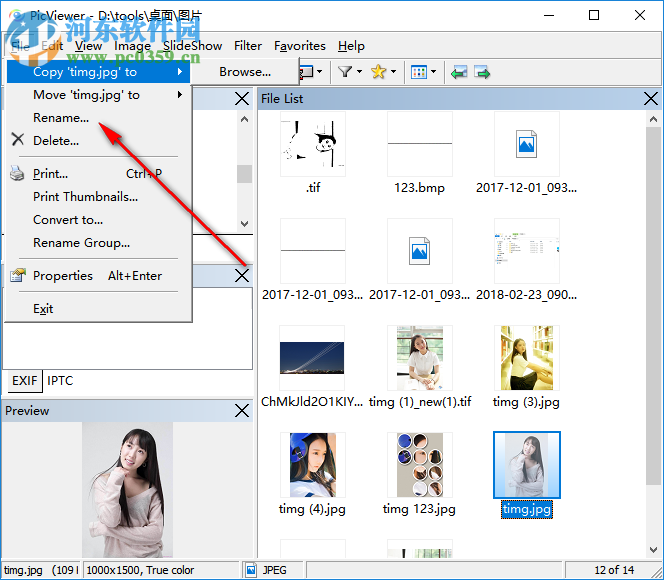Switch to the EXIF tab
This screenshot has width=664, height=580.
point(25,381)
